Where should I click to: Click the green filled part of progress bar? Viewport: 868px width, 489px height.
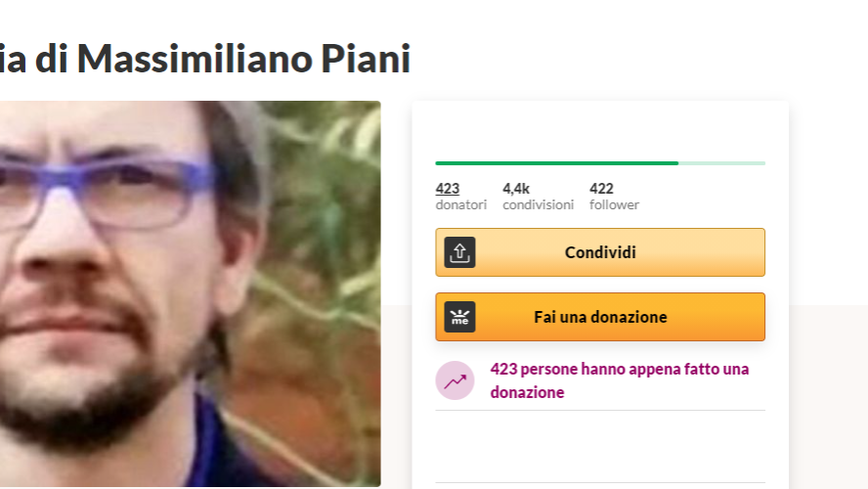pyautogui.click(x=557, y=163)
